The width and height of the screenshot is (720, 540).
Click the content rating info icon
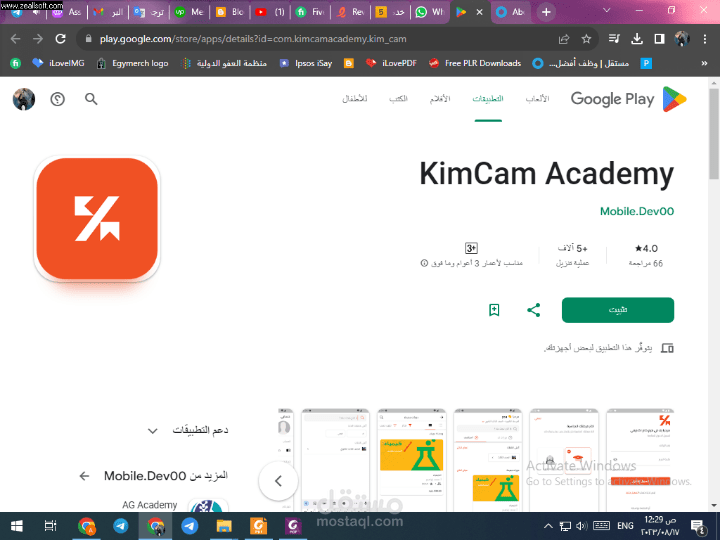tap(424, 263)
